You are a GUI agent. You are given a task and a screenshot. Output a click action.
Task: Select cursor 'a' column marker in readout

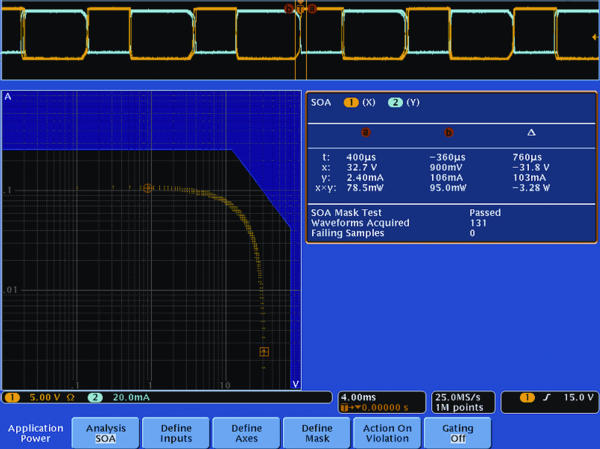[365, 132]
